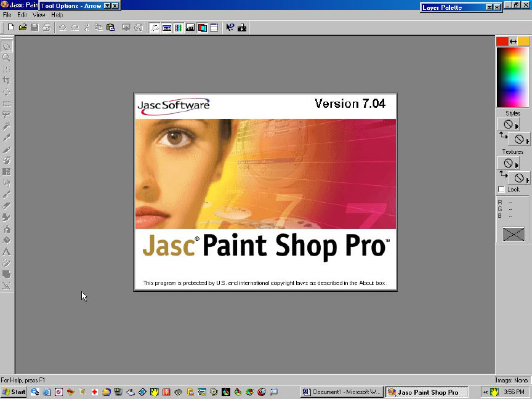Screen dimensions: 532x399
Task: Select the Deformation tool
Action: pyautogui.click(x=6, y=69)
